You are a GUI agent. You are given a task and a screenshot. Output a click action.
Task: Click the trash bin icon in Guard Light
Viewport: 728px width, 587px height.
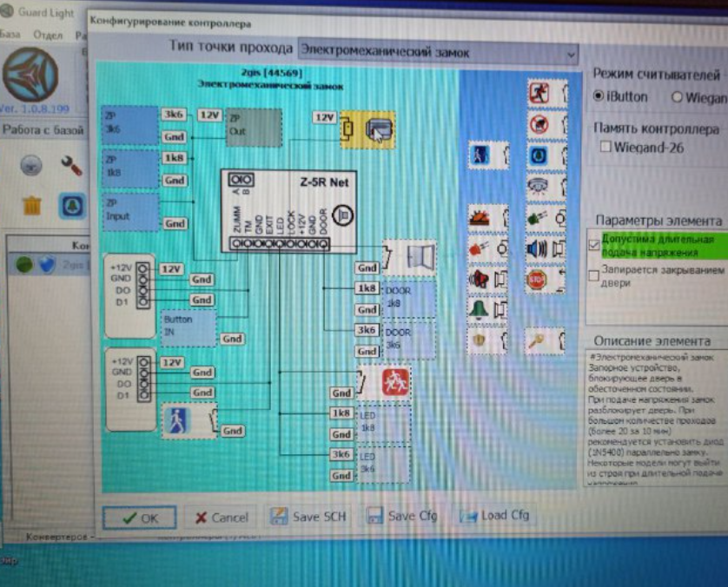click(31, 205)
